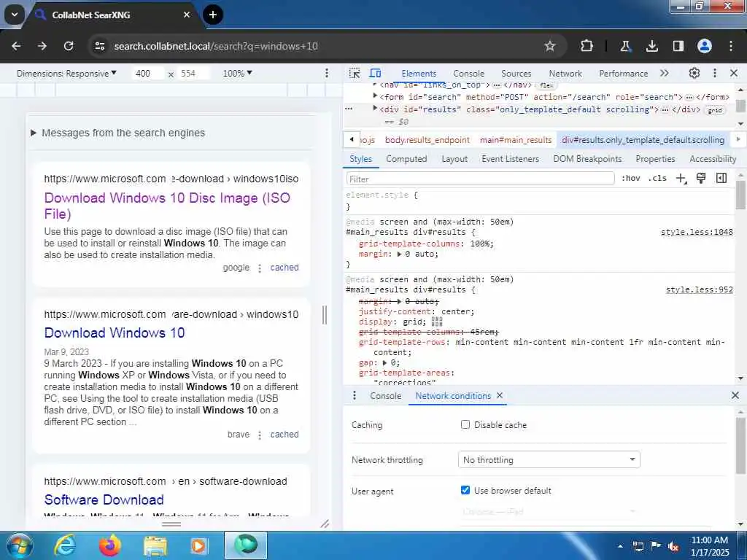Toggle the .cls class editor button
747x560 pixels.
pyautogui.click(x=657, y=179)
